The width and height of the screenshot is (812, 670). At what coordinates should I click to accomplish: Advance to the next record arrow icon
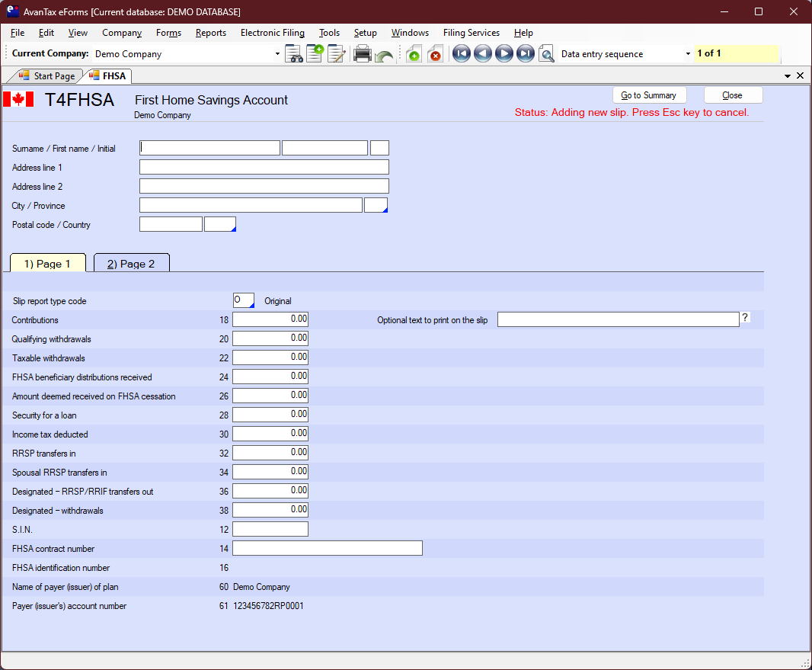tap(504, 53)
